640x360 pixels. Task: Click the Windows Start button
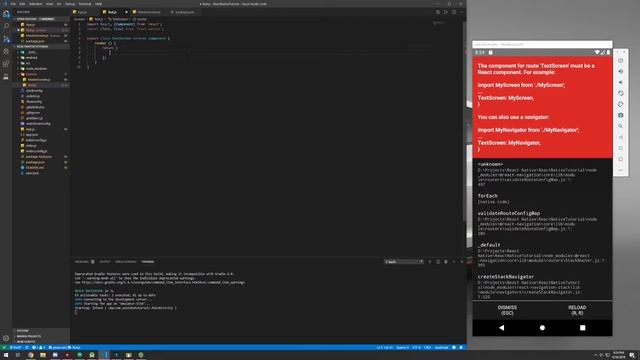tap(6, 355)
